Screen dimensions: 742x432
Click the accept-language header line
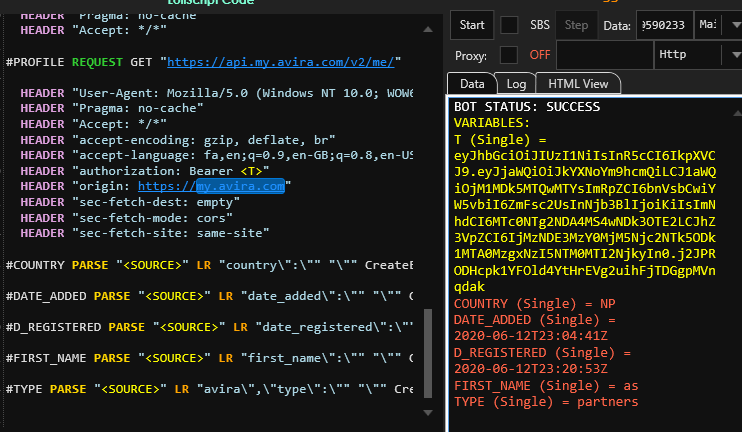[217, 155]
